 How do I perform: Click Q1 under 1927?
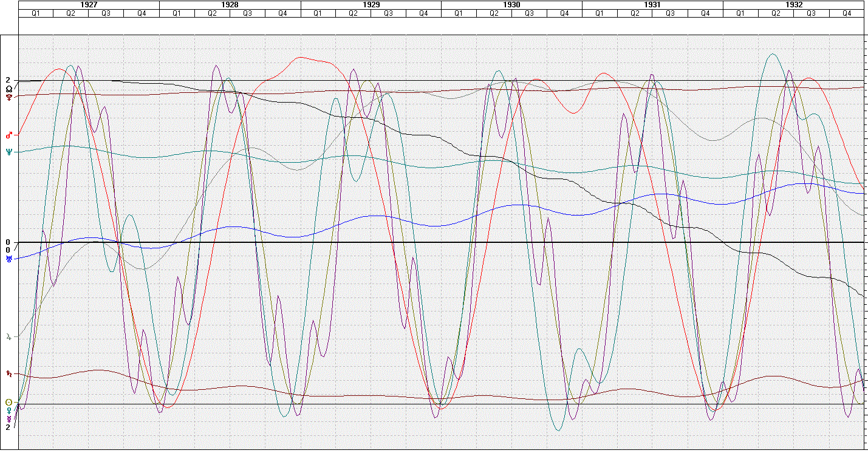36,13
